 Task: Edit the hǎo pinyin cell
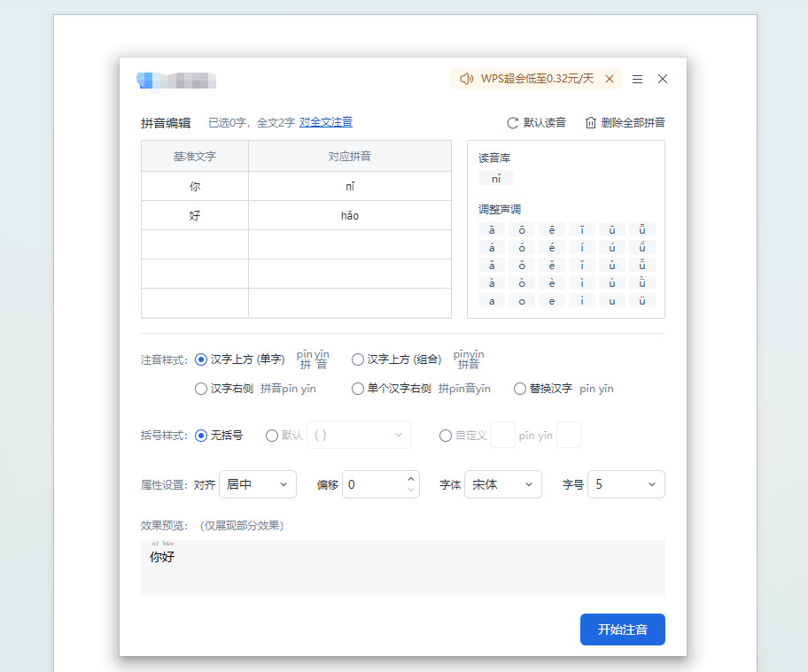[350, 216]
